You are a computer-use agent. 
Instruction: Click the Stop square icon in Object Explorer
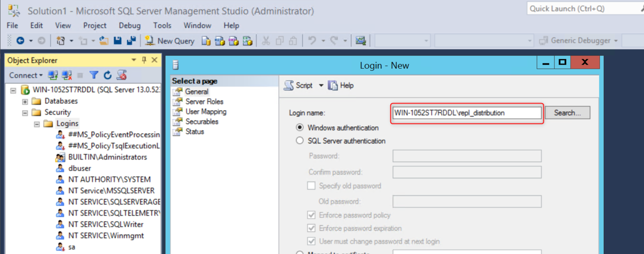point(80,76)
